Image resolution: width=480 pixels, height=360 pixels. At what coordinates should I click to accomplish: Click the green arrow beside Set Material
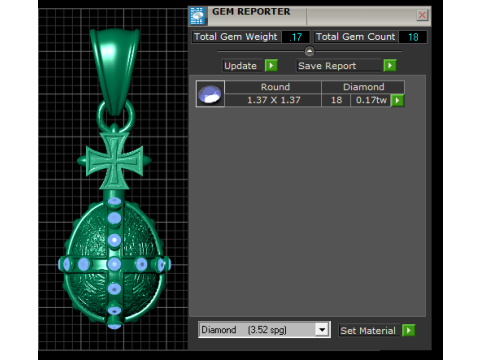coord(409,331)
